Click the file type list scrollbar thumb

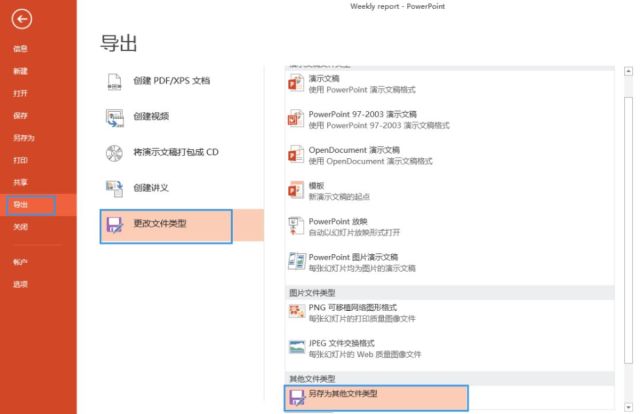tap(629, 230)
